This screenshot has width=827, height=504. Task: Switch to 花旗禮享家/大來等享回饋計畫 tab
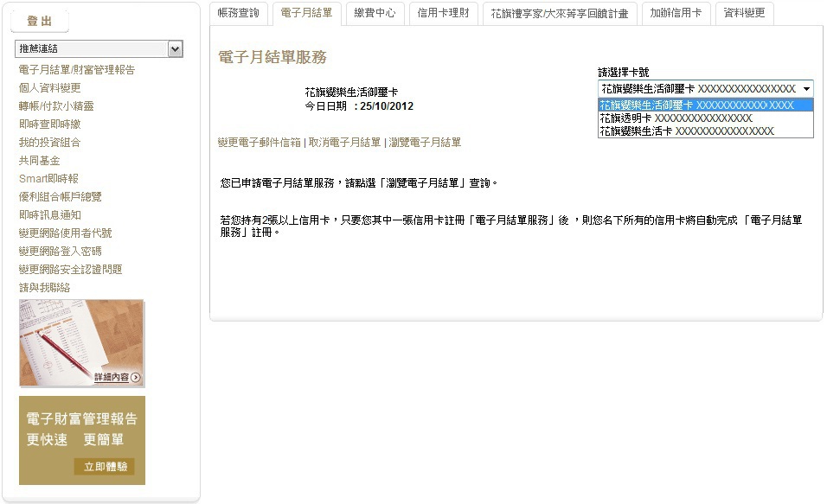coord(560,13)
